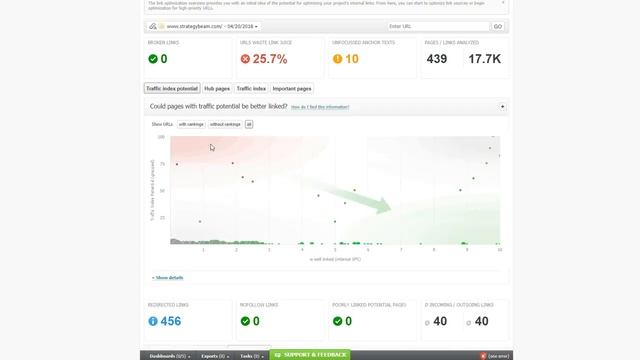Click the Support & Feedback button
Viewport: 640px width, 360px height.
tap(310, 355)
